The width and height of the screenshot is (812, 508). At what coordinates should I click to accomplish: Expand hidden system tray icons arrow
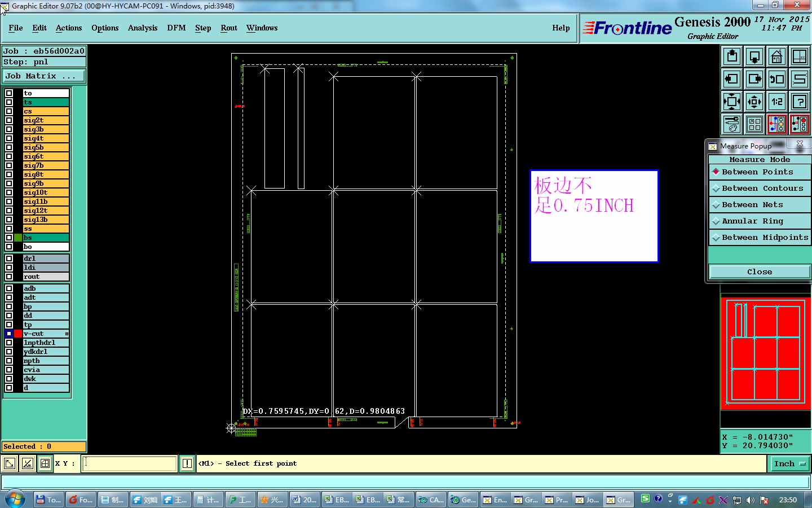pyautogui.click(x=670, y=500)
